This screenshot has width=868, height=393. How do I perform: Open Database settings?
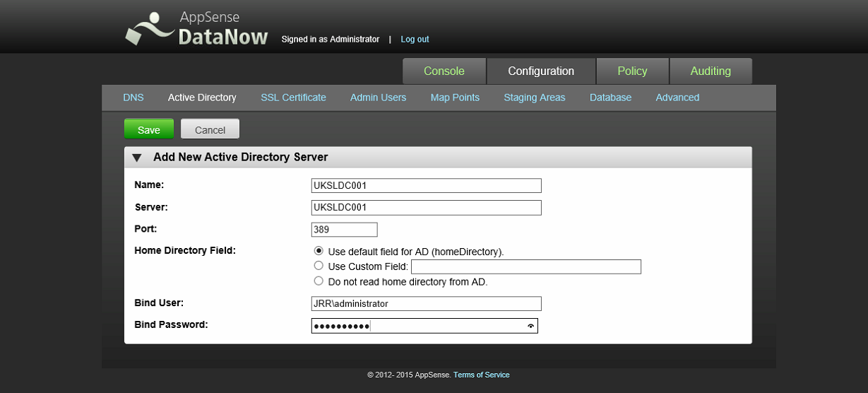(610, 98)
